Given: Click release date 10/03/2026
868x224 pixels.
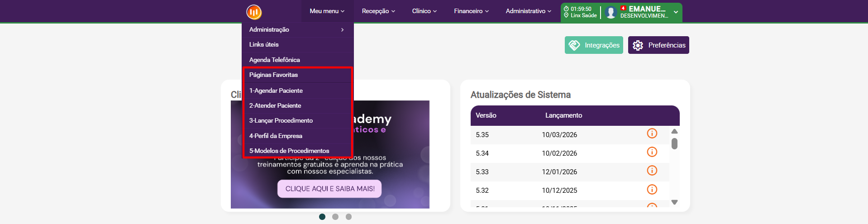Looking at the screenshot, I should click(559, 135).
